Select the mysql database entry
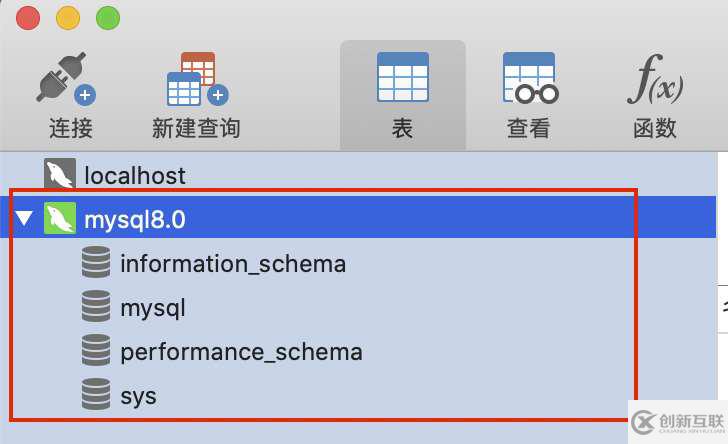 [152, 308]
